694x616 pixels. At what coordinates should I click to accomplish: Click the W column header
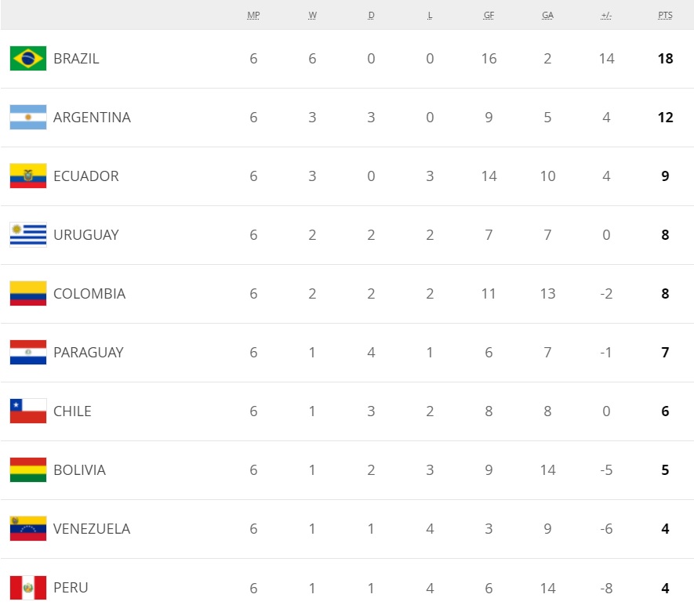coord(312,15)
